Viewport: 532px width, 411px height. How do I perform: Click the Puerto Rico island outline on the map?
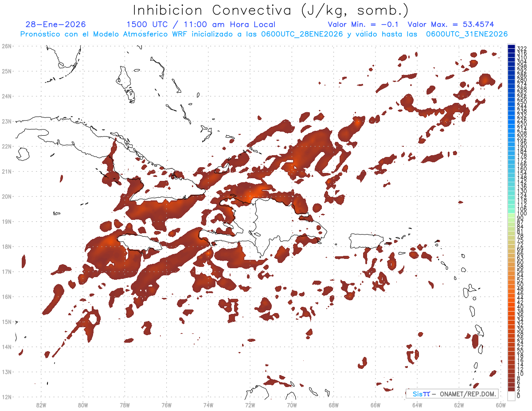tap(367, 241)
